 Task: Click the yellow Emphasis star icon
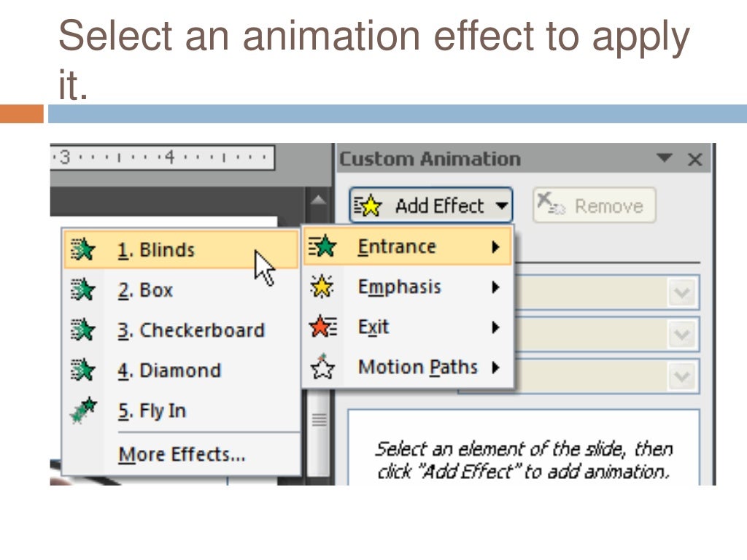(322, 287)
